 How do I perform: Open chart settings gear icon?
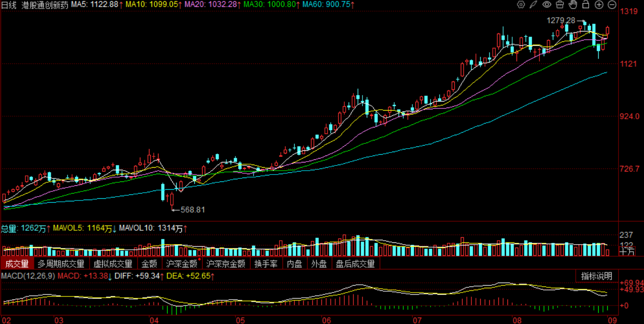click(521, 5)
